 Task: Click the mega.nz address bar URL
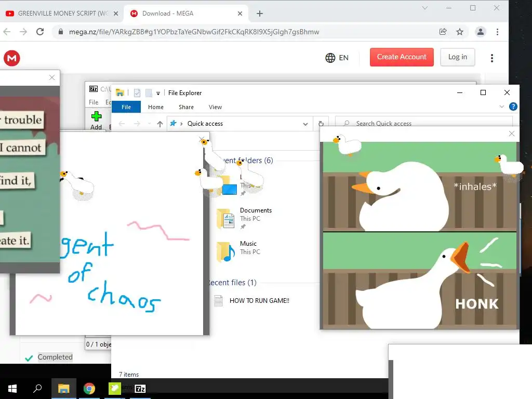tap(194, 32)
